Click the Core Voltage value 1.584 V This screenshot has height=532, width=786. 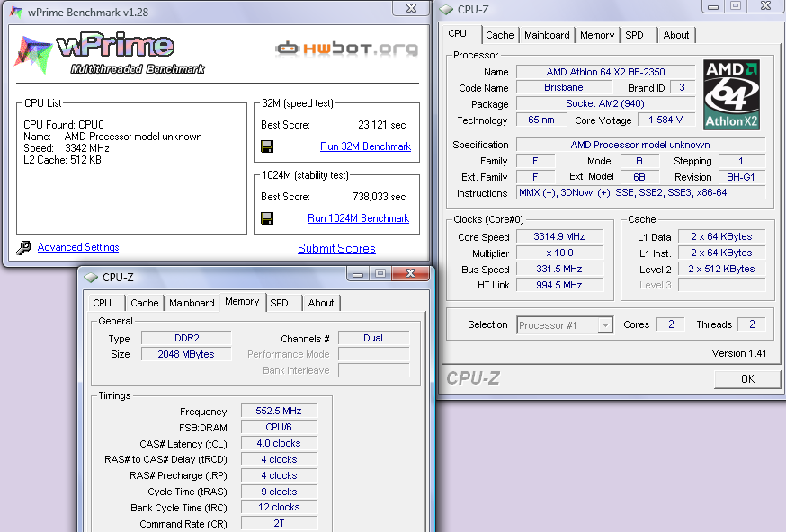[665, 120]
